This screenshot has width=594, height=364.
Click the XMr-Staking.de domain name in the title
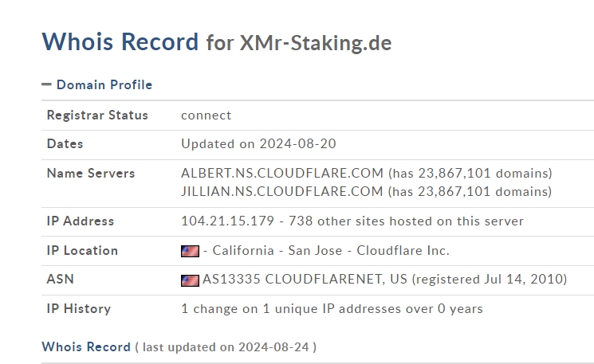point(316,43)
